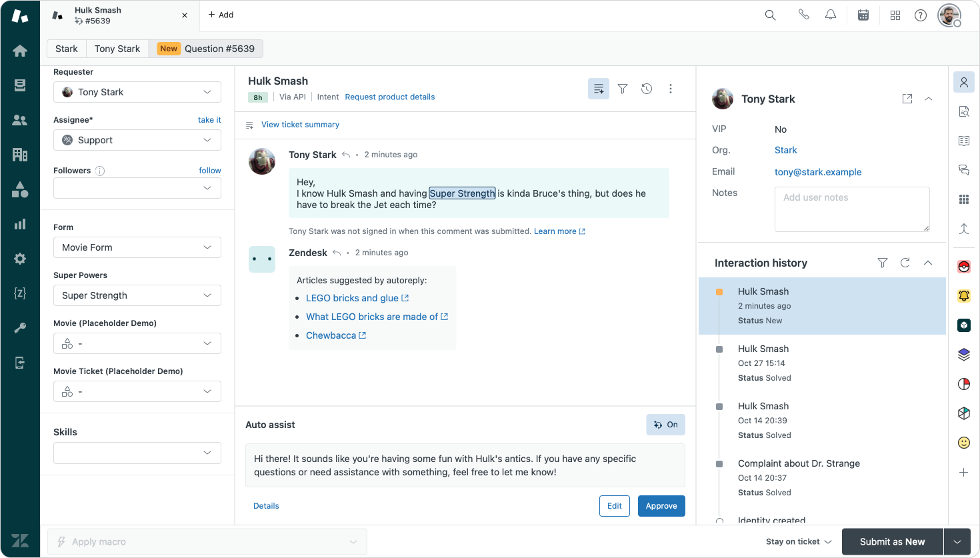Viewport: 980px width, 558px height.
Task: Click the Add tab button
Action: click(221, 15)
